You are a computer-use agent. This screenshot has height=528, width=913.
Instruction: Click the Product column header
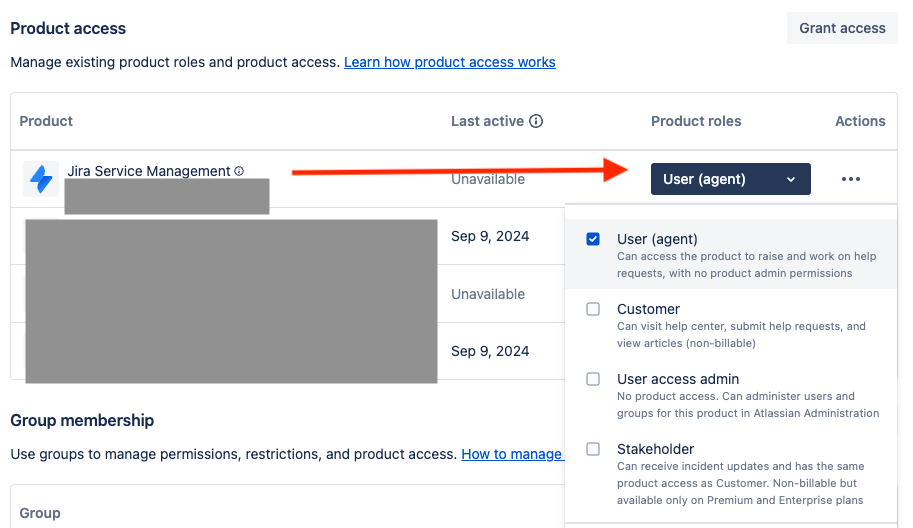point(46,121)
